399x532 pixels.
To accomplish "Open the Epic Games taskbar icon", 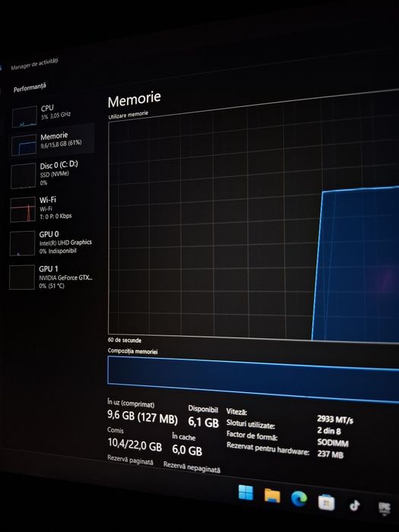I will 385,508.
